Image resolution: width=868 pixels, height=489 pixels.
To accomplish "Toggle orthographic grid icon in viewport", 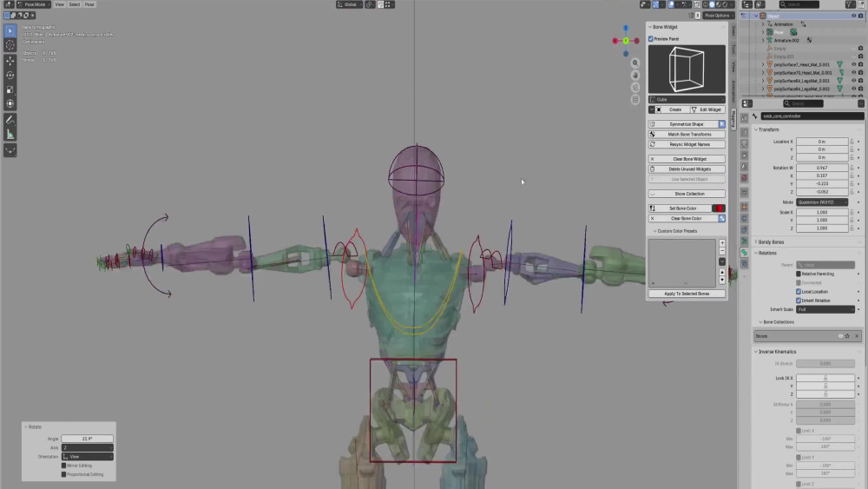I will [635, 100].
